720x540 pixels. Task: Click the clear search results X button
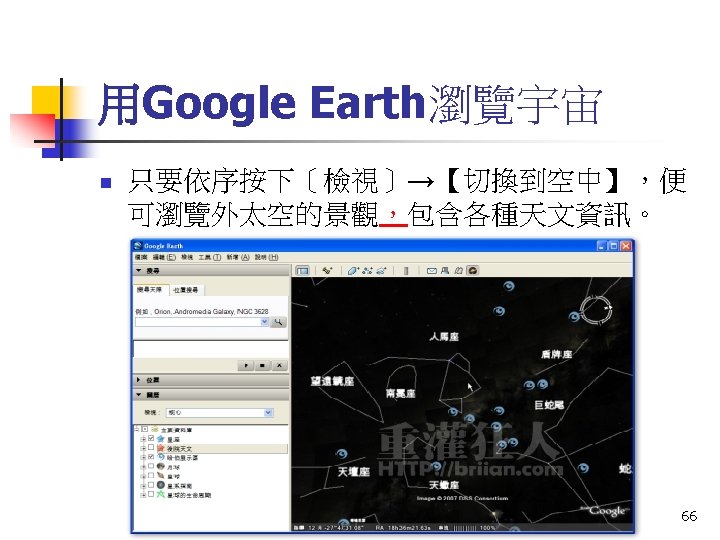(279, 366)
